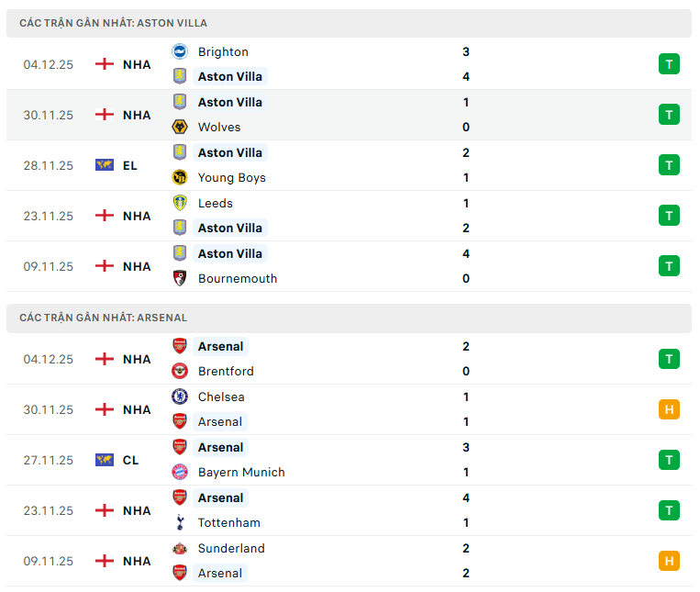Click the Chelsea club crest icon
Screen dimensions: 700x592
[x=180, y=397]
